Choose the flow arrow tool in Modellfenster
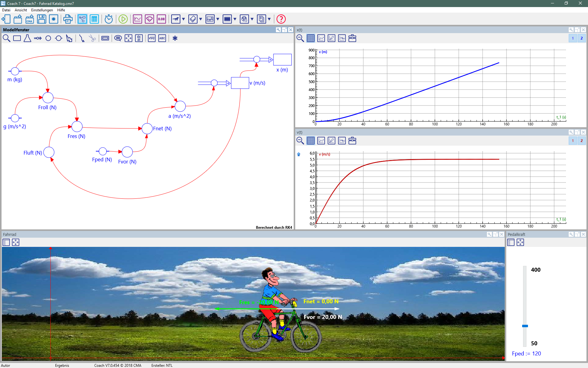588x368 pixels. pyautogui.click(x=38, y=38)
